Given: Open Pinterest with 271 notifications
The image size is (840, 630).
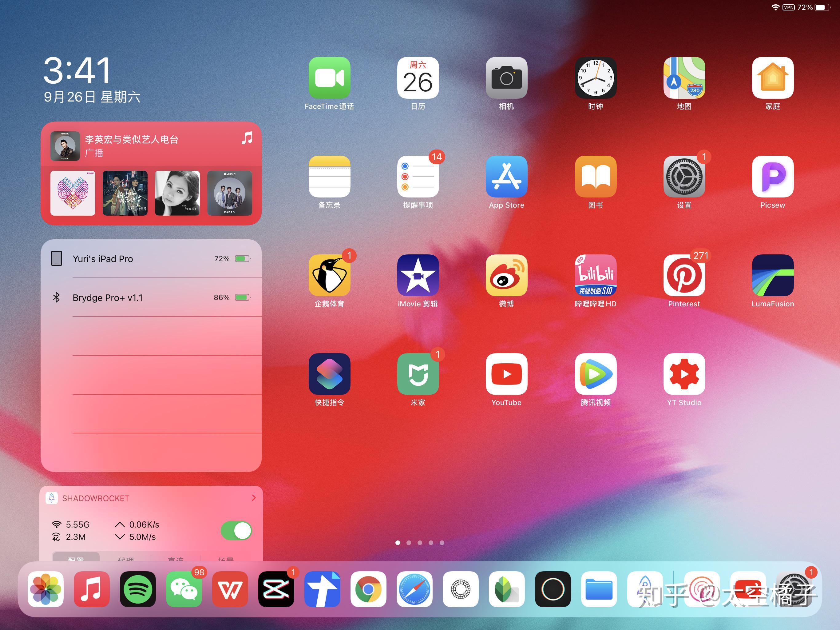Looking at the screenshot, I should coord(684,276).
